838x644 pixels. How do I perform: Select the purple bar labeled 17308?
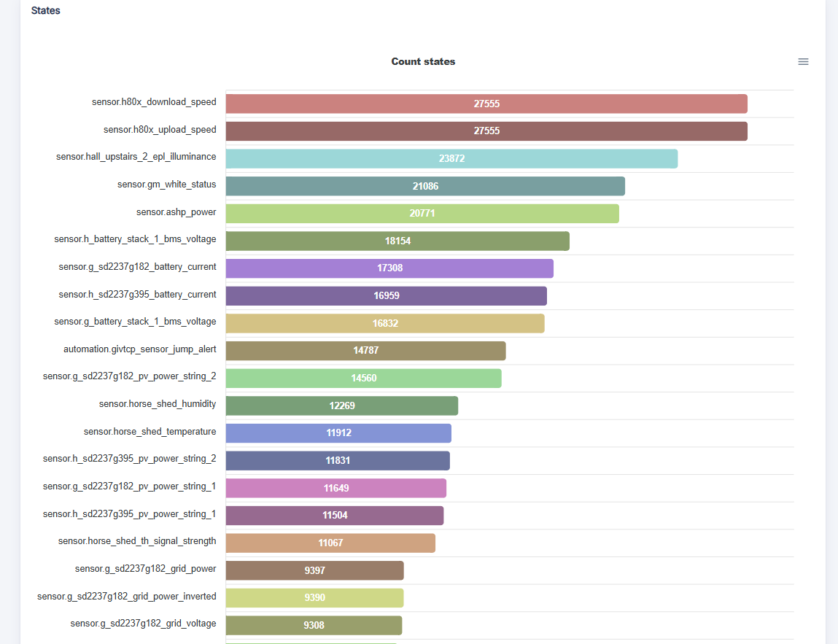pos(389,268)
